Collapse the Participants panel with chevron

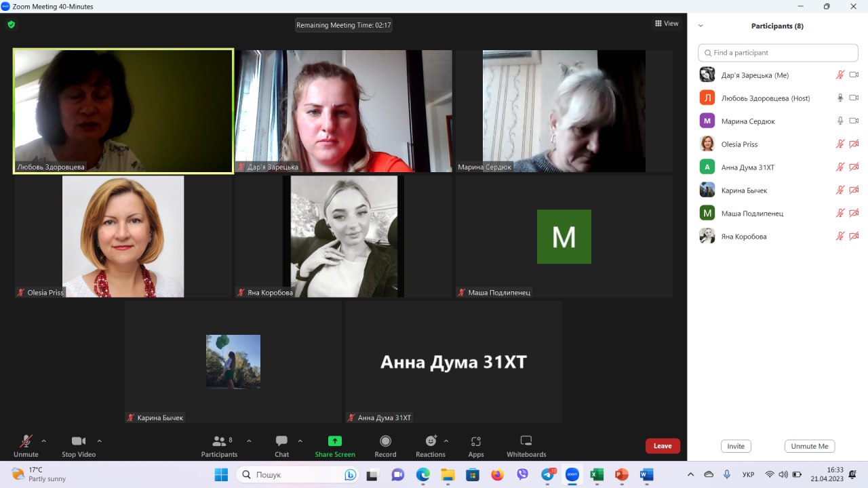click(x=701, y=26)
